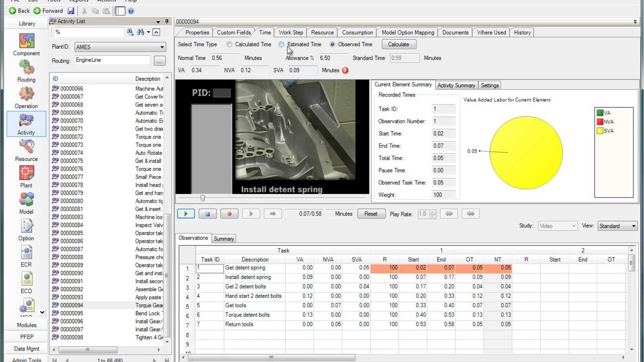The width and height of the screenshot is (644, 362).
Task: Click the first binoculars find icon
Action: click(x=130, y=32)
